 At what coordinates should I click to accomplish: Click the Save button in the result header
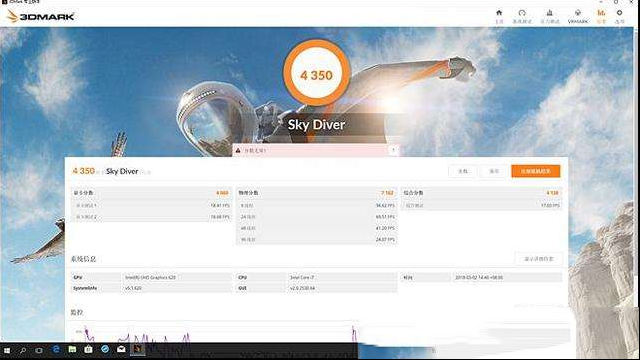tap(494, 171)
